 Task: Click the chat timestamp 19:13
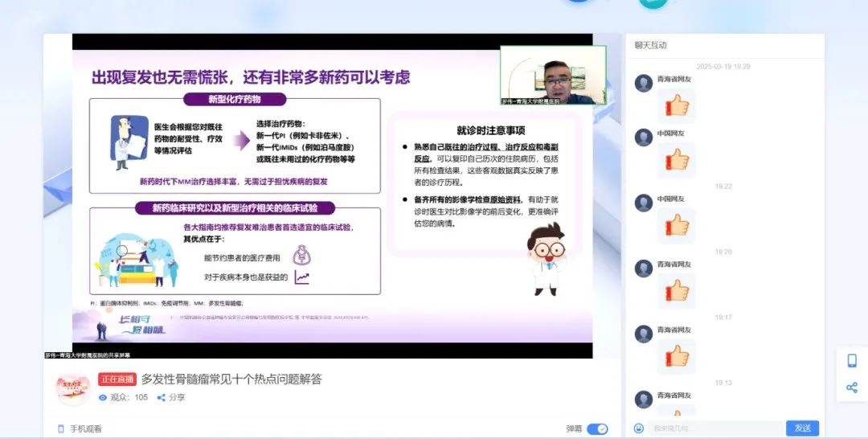(x=723, y=383)
